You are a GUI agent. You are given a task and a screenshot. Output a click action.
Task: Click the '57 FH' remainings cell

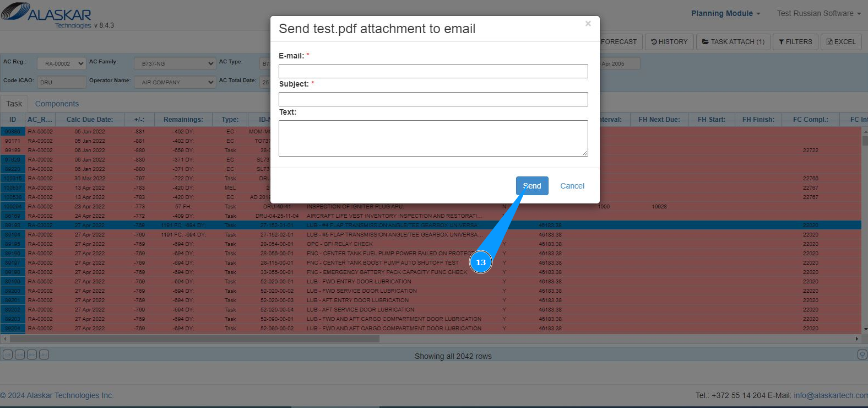[x=183, y=207]
